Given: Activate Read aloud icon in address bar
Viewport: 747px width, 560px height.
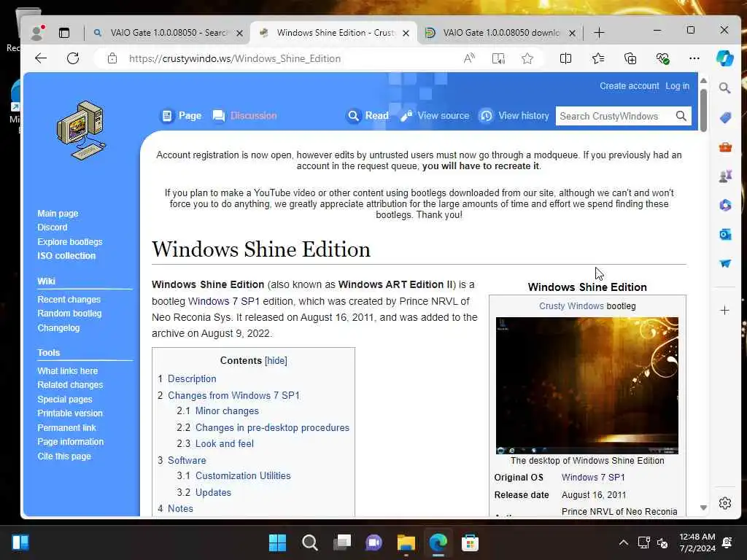Looking at the screenshot, I should click(x=469, y=58).
